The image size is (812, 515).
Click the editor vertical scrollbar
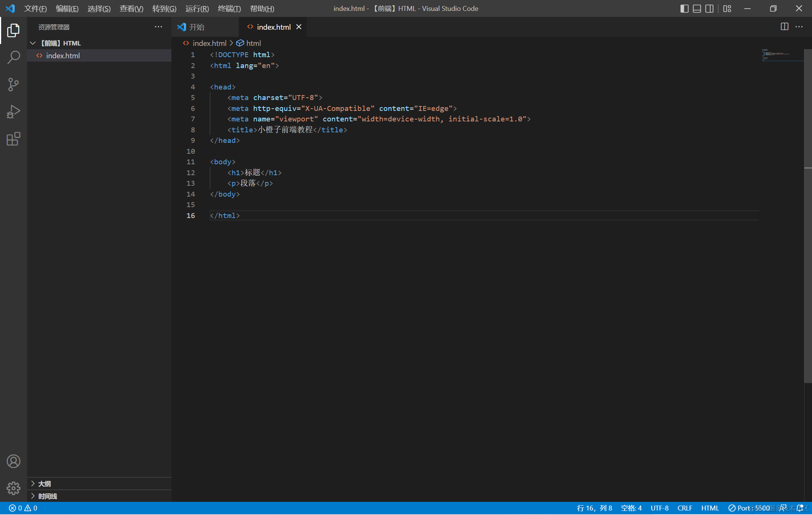pos(807,226)
